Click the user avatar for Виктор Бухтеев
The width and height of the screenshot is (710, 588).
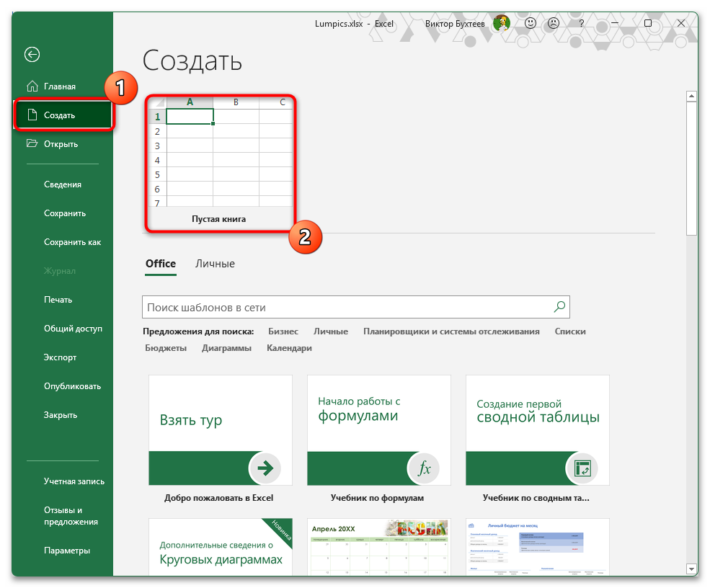502,23
